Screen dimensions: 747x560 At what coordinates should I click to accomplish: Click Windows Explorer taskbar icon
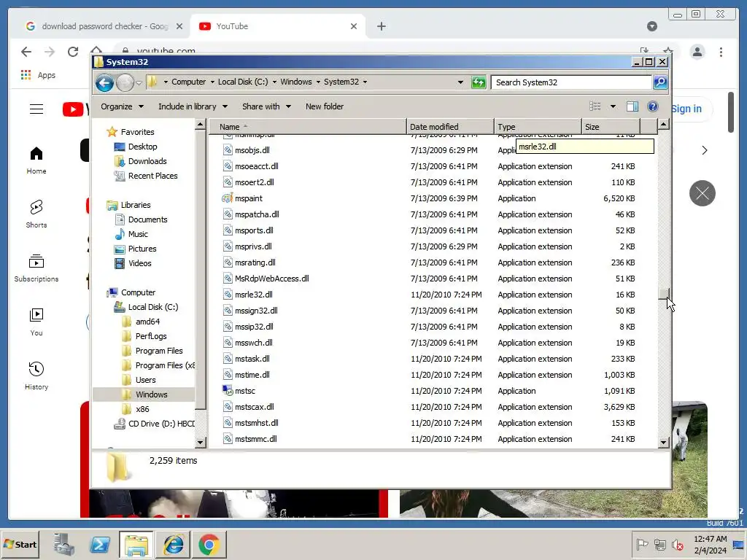click(136, 544)
